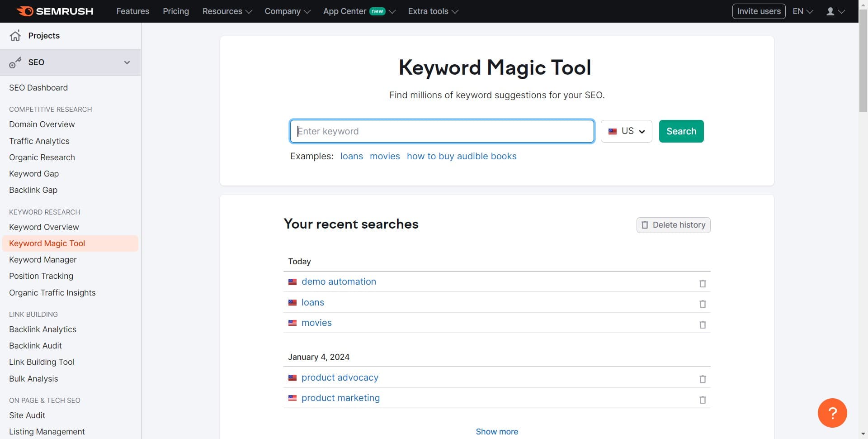This screenshot has width=868, height=439.
Task: Remove "product advocacy" from recent searches
Action: click(x=702, y=379)
